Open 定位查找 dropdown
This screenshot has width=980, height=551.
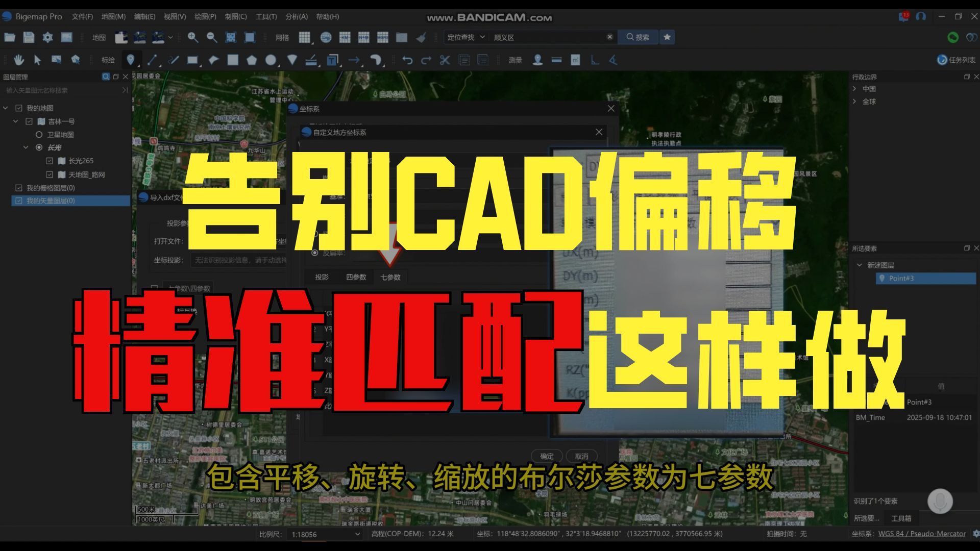click(x=466, y=37)
